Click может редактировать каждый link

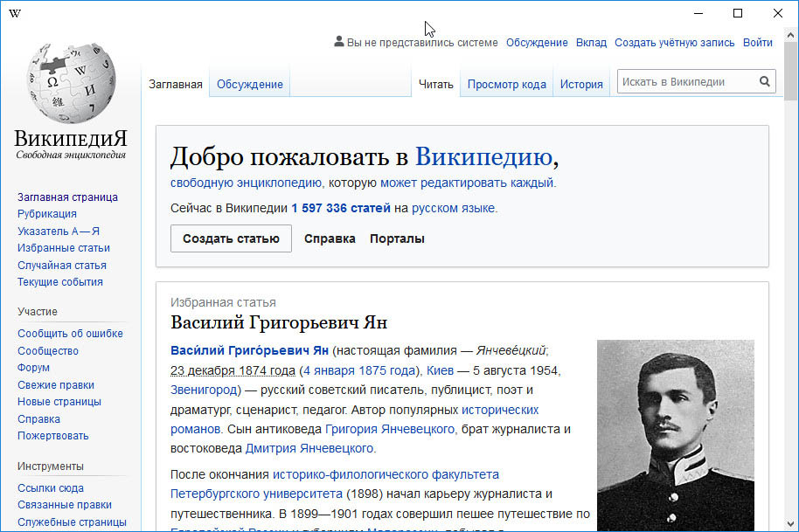(x=467, y=183)
